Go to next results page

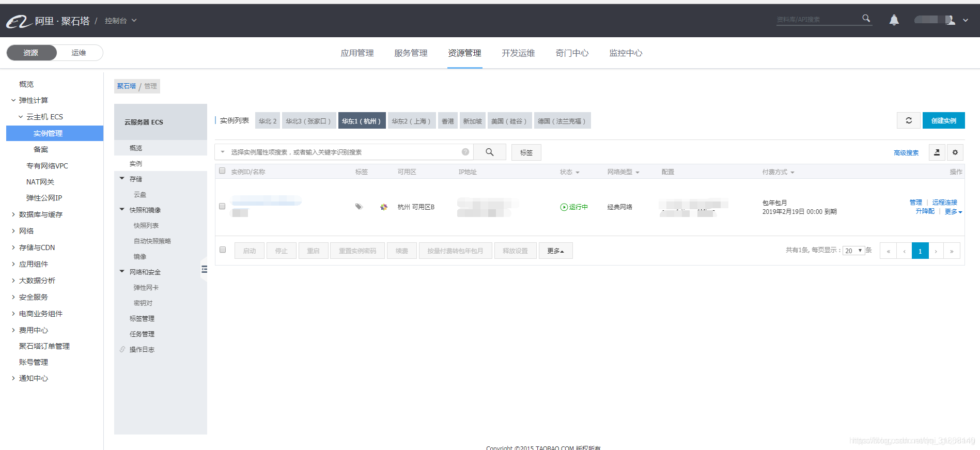click(x=936, y=251)
